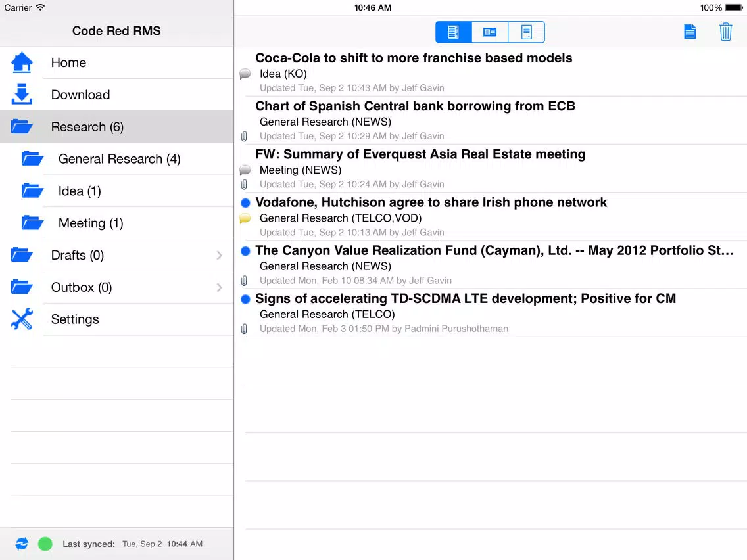Tap the sync refresh icon

(x=22, y=544)
